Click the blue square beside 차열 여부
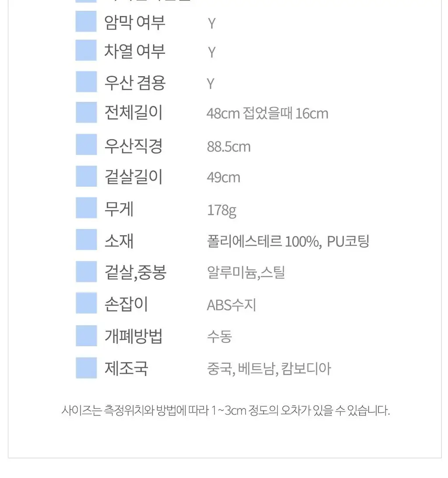The width and height of the screenshot is (448, 478). (86, 50)
